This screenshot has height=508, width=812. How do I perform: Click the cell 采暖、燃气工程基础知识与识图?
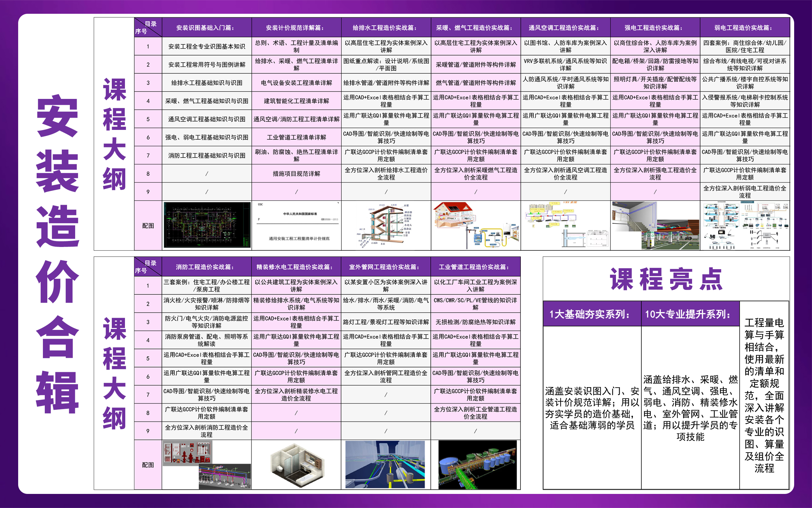pos(207,101)
